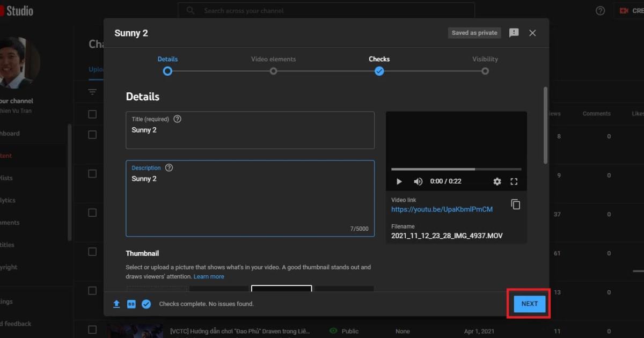Click the help icon beside Title (required)
This screenshot has width=644, height=338.
point(178,119)
